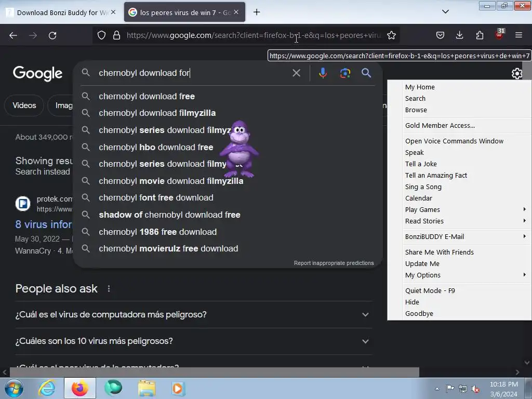Start Google voice search microphone
This screenshot has width=532, height=399.
click(x=323, y=73)
